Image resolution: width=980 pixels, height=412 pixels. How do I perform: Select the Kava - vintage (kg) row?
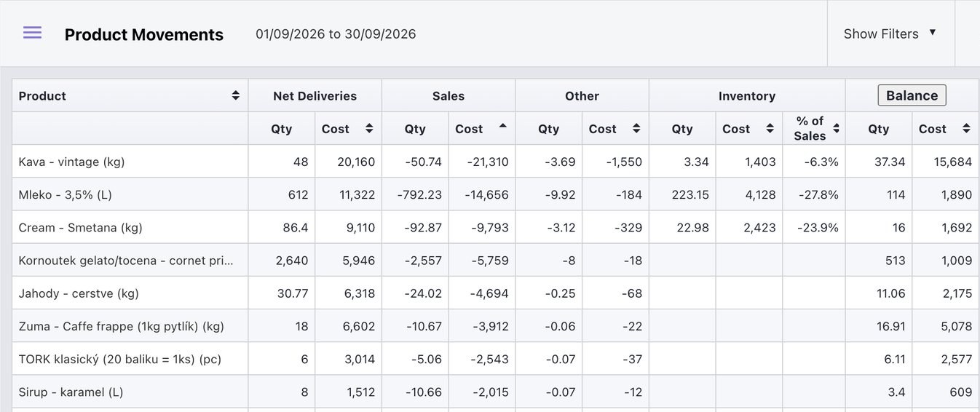click(495, 162)
